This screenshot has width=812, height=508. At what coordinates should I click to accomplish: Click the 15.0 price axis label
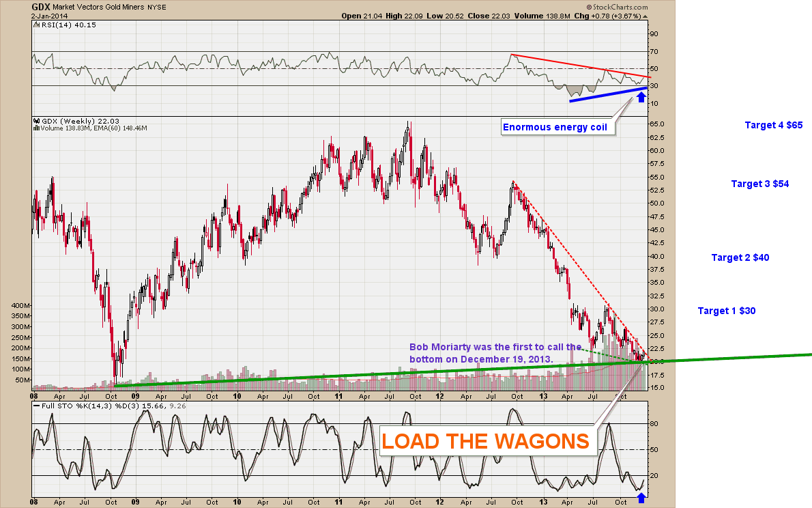tap(656, 388)
